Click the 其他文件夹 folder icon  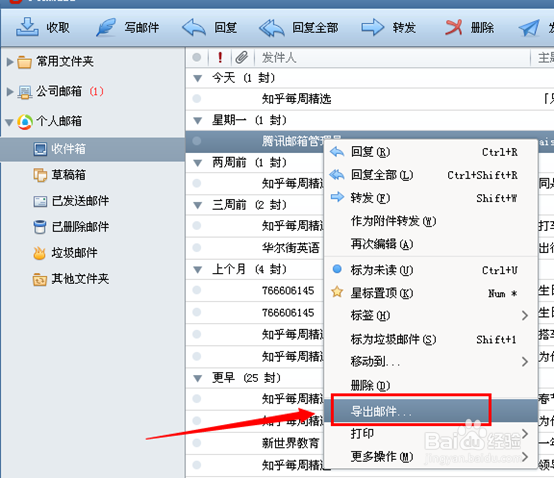click(x=40, y=279)
